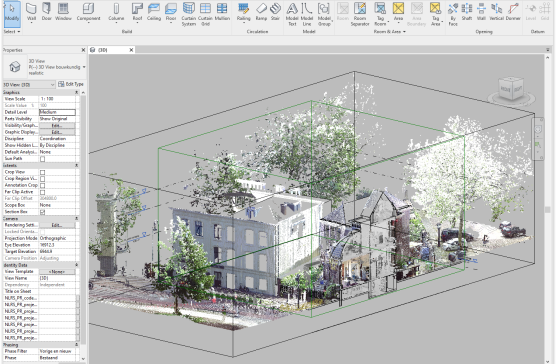Uncheck the Section Box checkbox
Image resolution: width=556 pixels, height=364 pixels.
[43, 212]
